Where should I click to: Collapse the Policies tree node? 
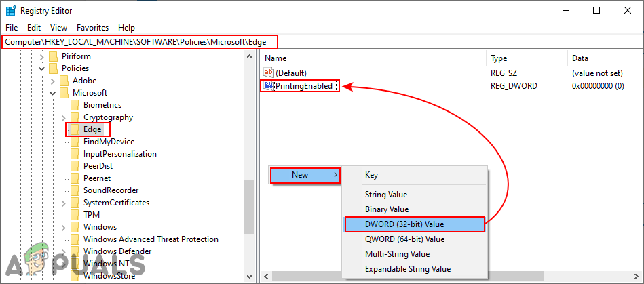coord(42,68)
